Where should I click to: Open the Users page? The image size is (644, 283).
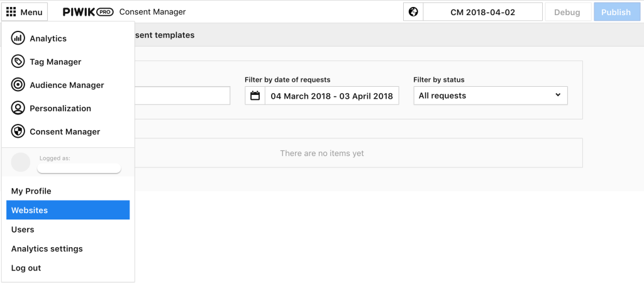pyautogui.click(x=23, y=229)
